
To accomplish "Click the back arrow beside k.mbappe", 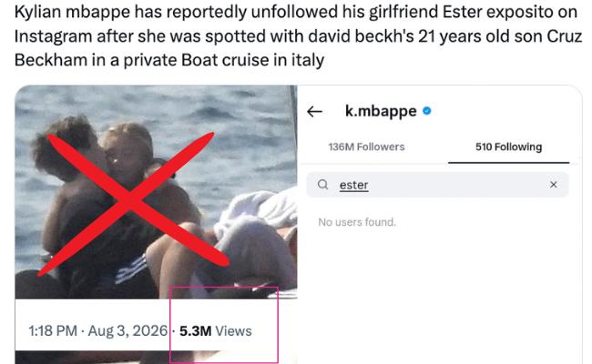I will tap(314, 112).
